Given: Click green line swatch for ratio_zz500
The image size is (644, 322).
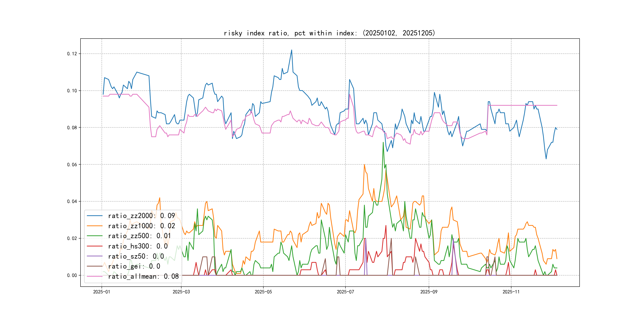Looking at the screenshot, I should click(x=94, y=236).
